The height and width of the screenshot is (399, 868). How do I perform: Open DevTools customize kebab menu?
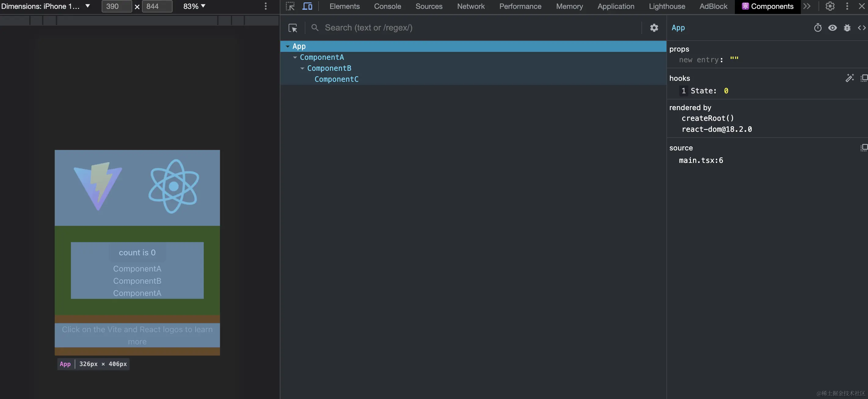pos(847,6)
